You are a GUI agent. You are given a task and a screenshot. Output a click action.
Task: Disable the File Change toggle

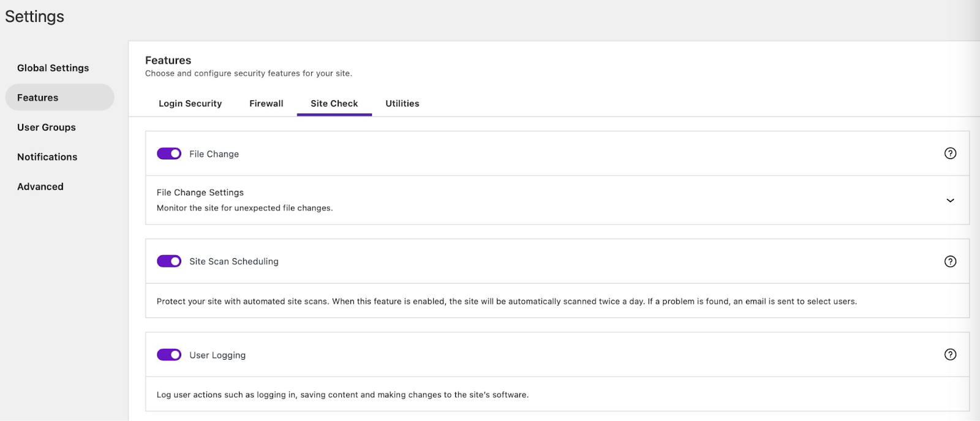click(169, 154)
